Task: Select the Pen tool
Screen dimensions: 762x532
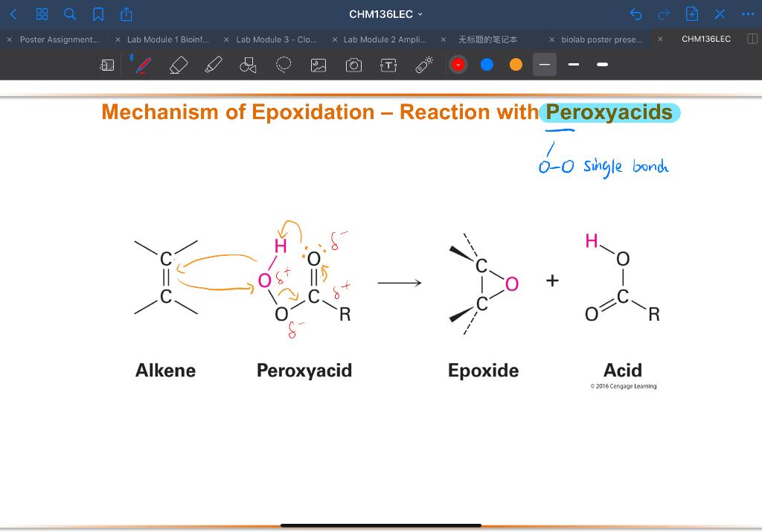Action: pos(141,65)
